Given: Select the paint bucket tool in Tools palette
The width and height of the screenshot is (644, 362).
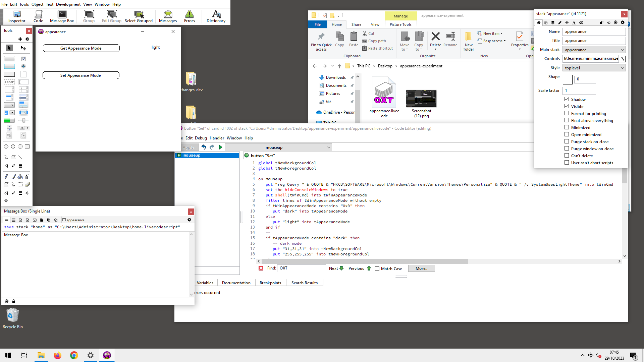Looking at the screenshot, I should click(x=20, y=177).
